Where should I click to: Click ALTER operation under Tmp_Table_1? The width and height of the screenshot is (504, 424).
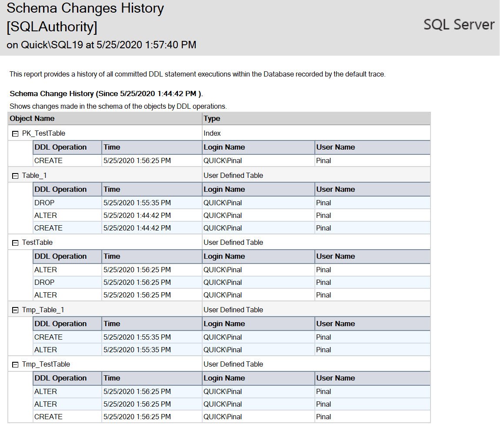(x=45, y=350)
